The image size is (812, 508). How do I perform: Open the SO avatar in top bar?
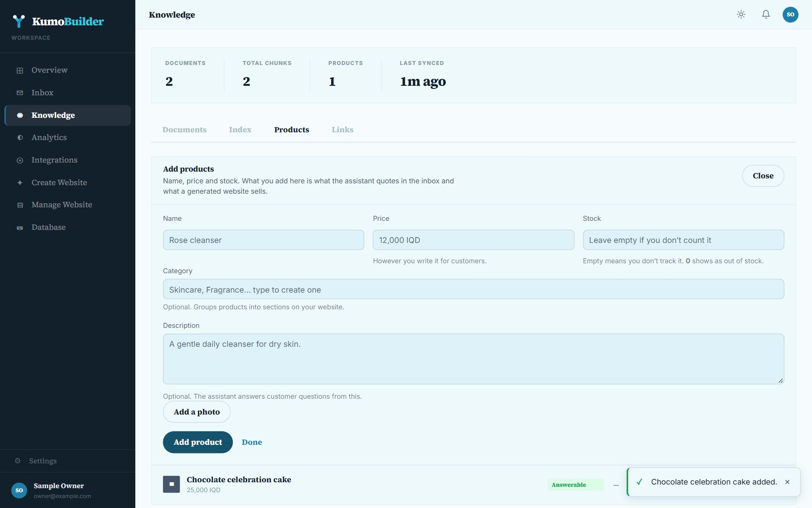coord(790,14)
